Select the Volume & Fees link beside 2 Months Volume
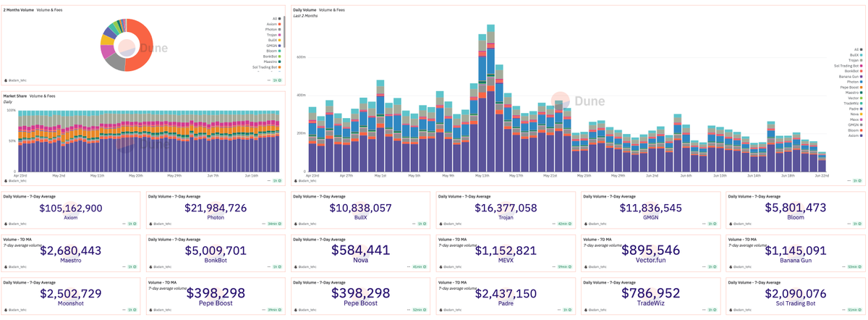This screenshot has height=320, width=868. (50, 10)
